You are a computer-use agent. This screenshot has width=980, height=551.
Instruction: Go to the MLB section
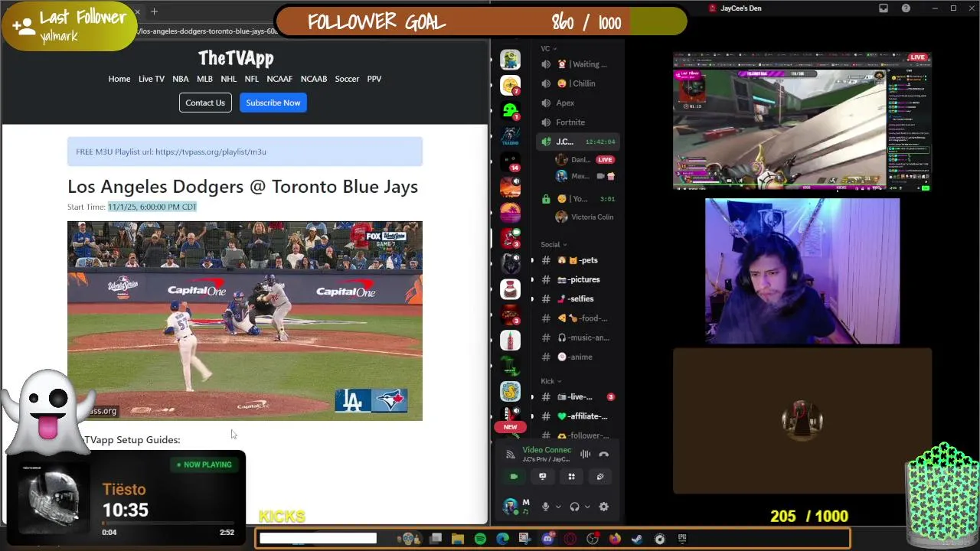pyautogui.click(x=204, y=79)
